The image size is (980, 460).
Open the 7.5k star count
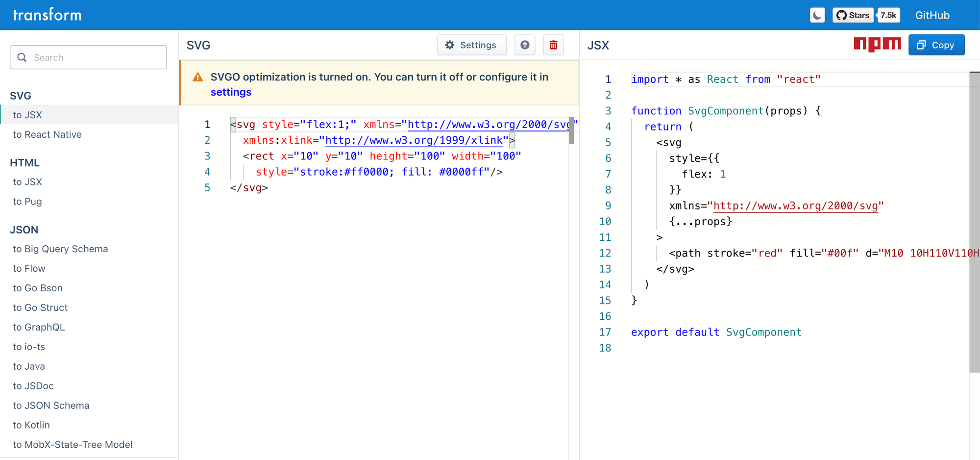coord(888,15)
